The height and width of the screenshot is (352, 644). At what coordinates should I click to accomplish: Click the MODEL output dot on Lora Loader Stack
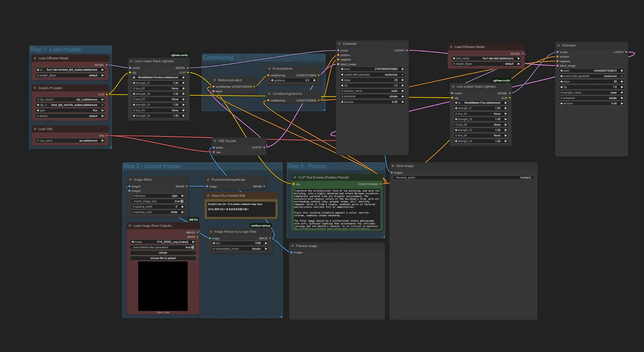(x=189, y=67)
